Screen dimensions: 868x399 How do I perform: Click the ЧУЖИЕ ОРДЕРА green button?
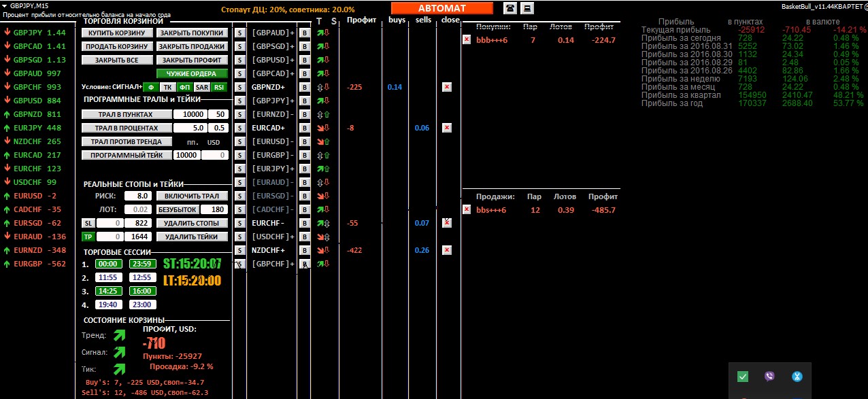[191, 73]
